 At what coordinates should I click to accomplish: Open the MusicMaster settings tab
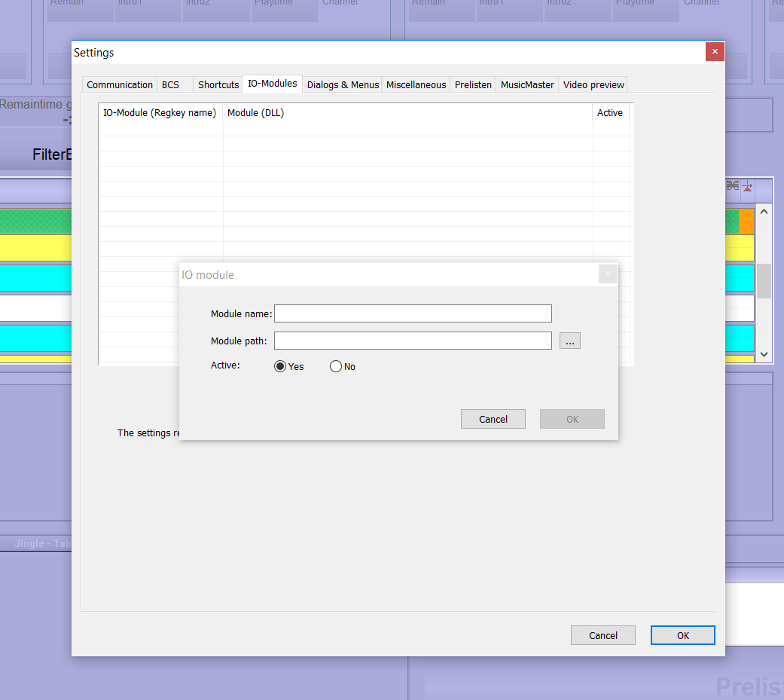(x=527, y=84)
